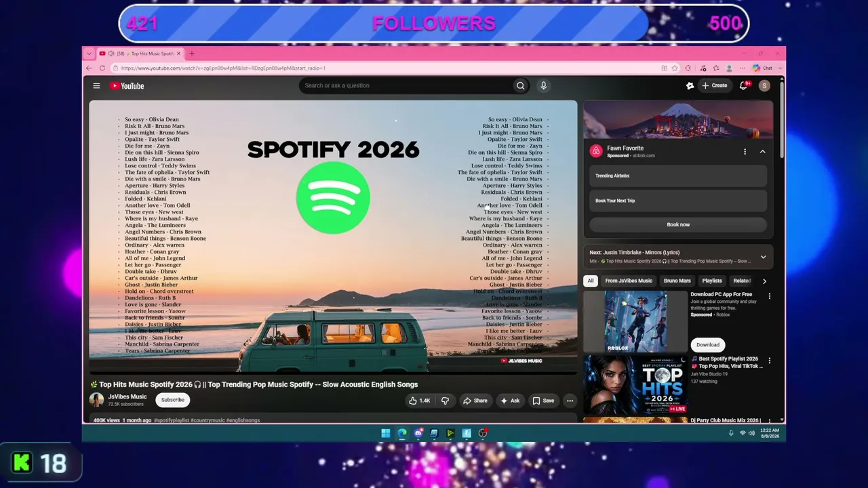
Task: Click Trending Airbnbs link
Action: [678, 176]
